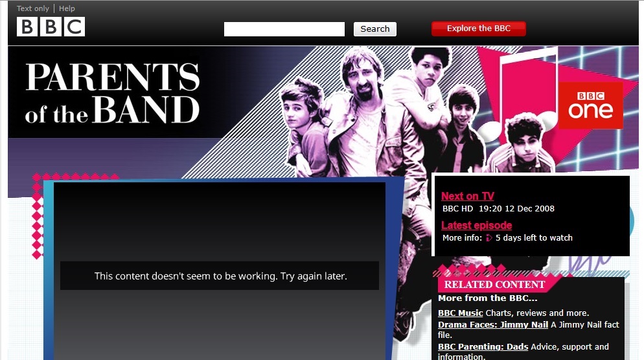Click the small play icon beside 5 days left
The width and height of the screenshot is (644, 360).
point(489,238)
